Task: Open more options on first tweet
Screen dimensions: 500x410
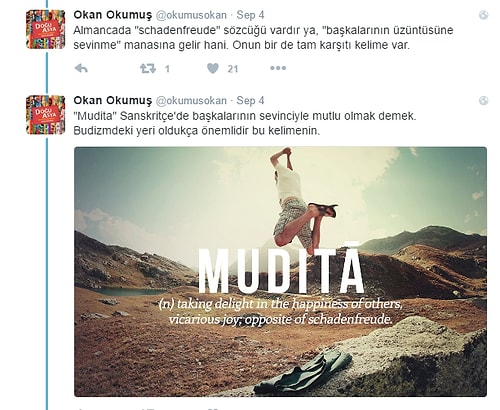Action: (278, 68)
